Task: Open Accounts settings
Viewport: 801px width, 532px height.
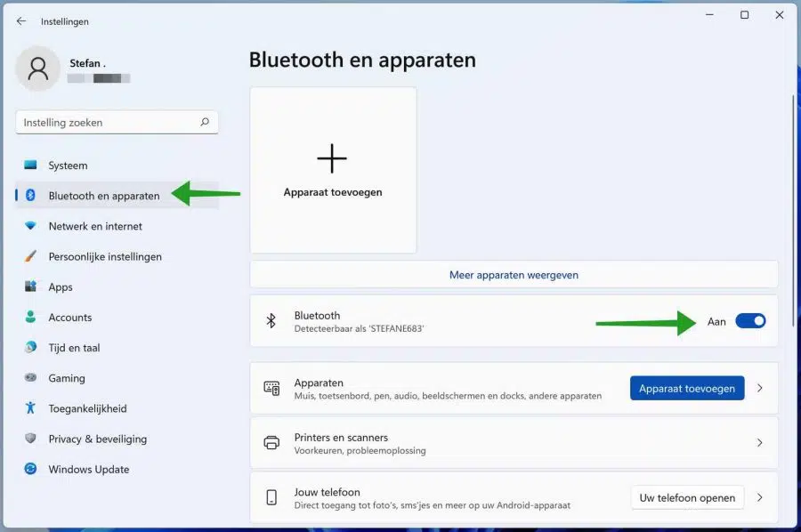Action: click(117, 317)
